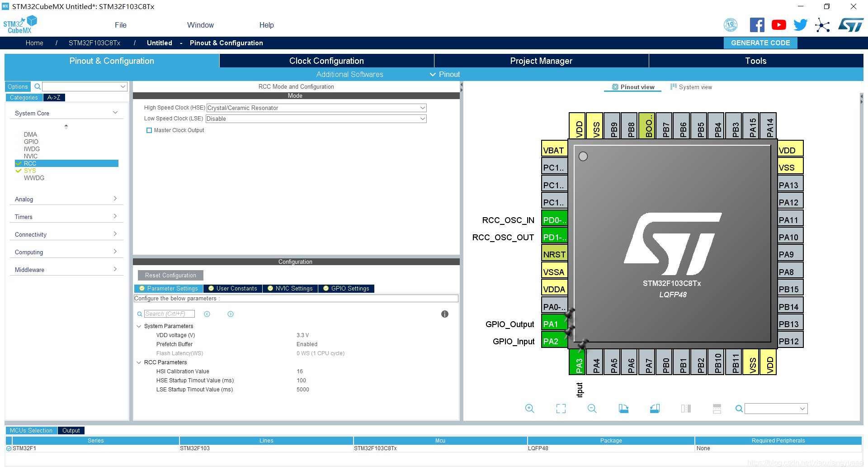Switch to Tools tab
This screenshot has height=471, width=868.
click(756, 61)
